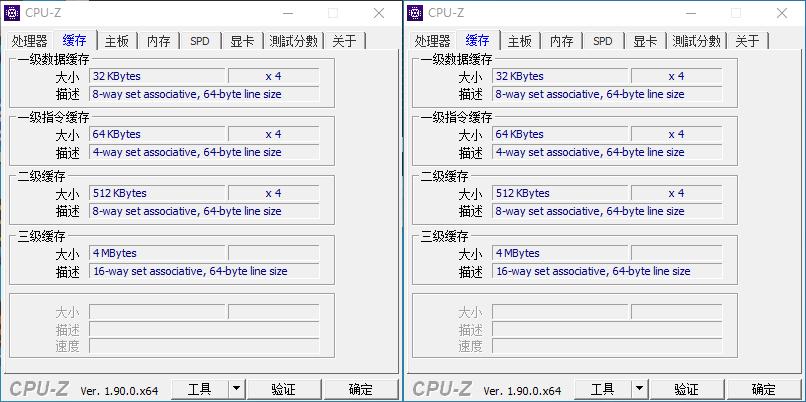The height and width of the screenshot is (402, 806).
Task: Switch to SPD tab in left window
Action: [200, 41]
